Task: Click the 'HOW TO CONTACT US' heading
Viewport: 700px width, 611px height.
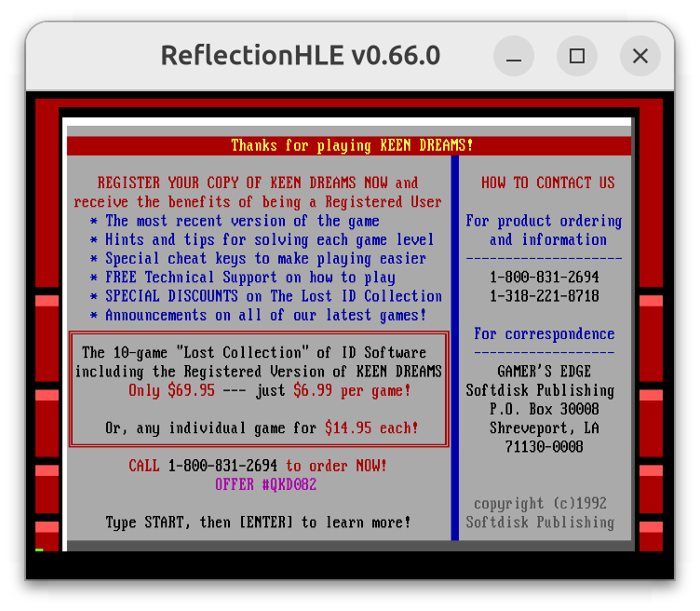Action: [x=547, y=183]
